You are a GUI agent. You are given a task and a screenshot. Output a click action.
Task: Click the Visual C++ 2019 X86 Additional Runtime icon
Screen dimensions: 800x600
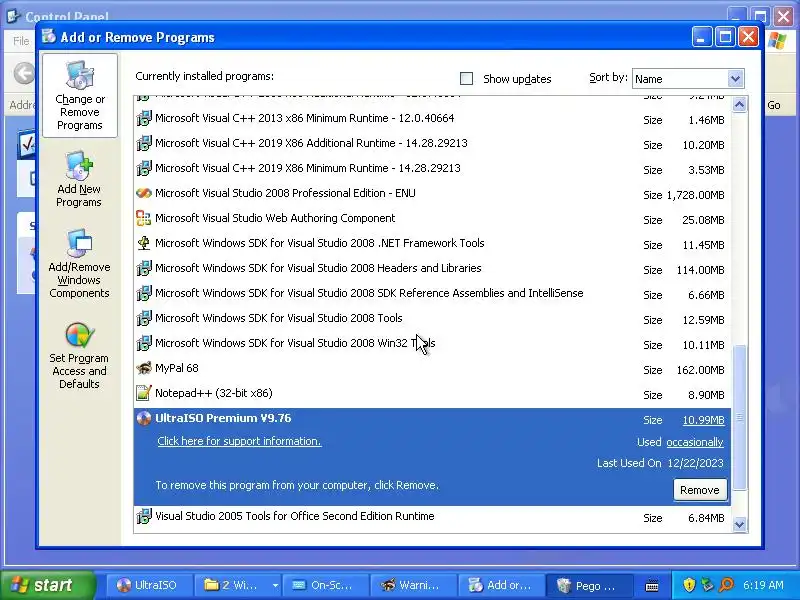(x=144, y=143)
